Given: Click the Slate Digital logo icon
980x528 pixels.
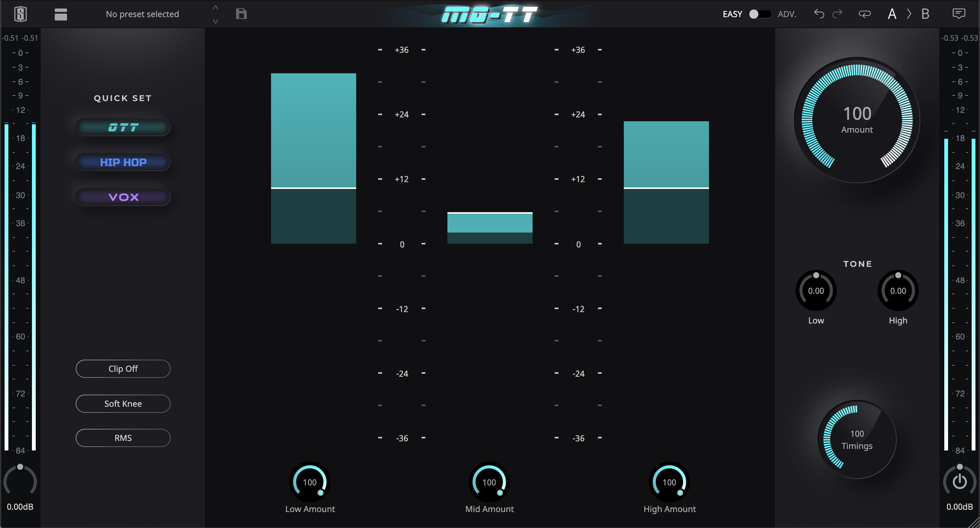Looking at the screenshot, I should (21, 14).
